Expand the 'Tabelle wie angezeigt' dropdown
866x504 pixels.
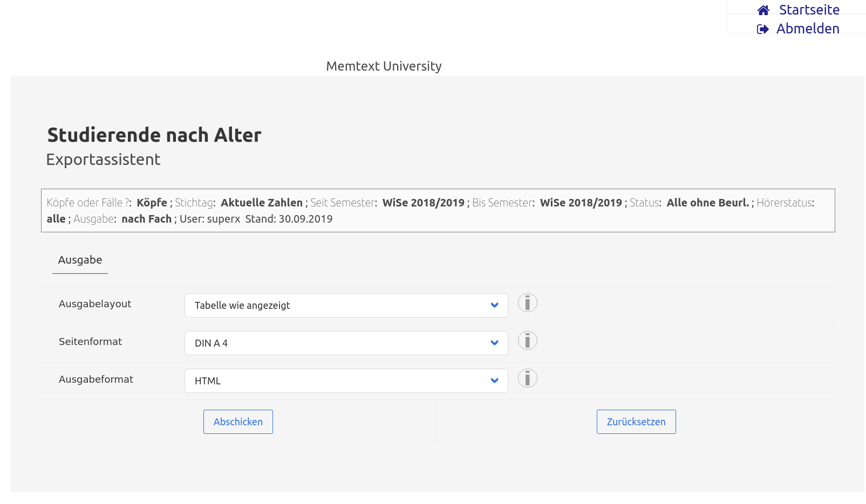346,305
